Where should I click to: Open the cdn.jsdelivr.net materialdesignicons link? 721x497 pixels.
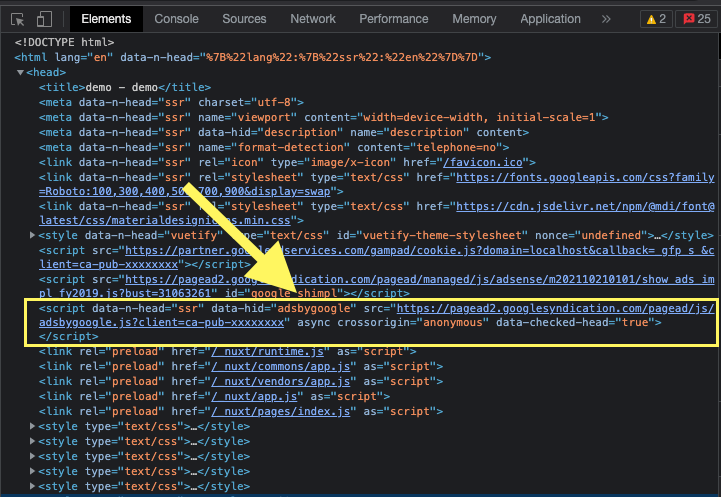point(585,206)
